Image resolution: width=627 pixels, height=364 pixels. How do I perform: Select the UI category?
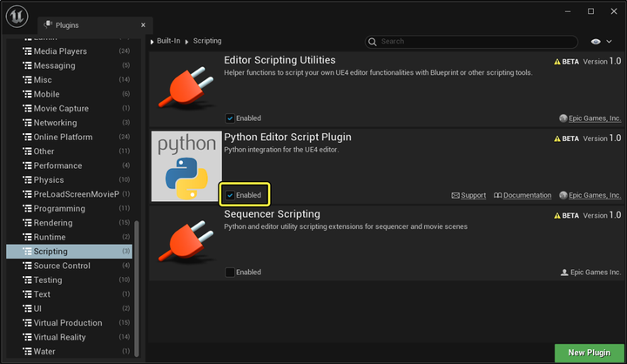pos(69,309)
